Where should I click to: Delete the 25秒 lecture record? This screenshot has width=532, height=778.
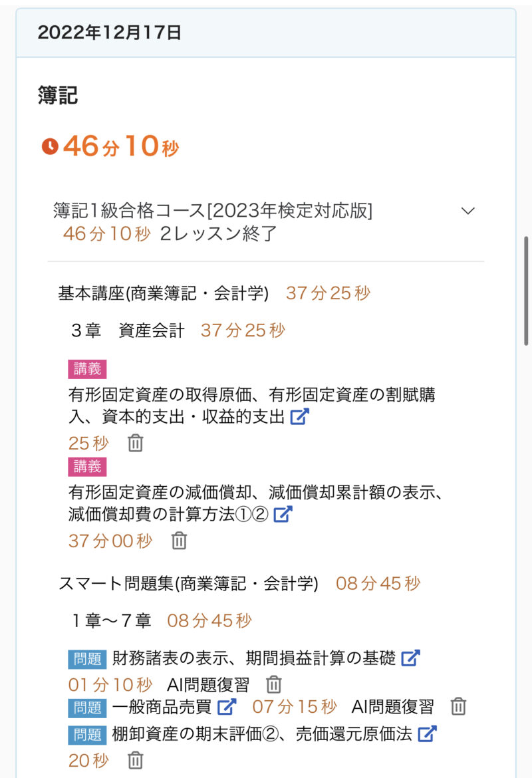(136, 443)
